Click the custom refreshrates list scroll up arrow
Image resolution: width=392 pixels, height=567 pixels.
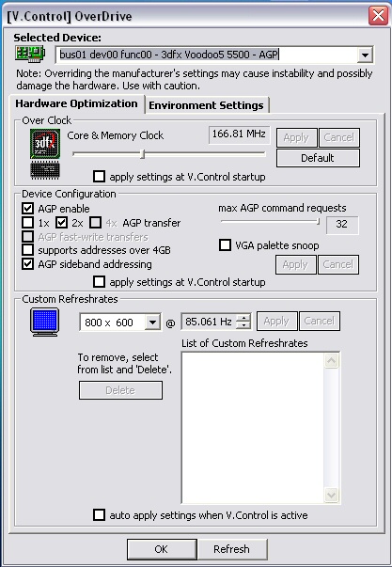(332, 360)
